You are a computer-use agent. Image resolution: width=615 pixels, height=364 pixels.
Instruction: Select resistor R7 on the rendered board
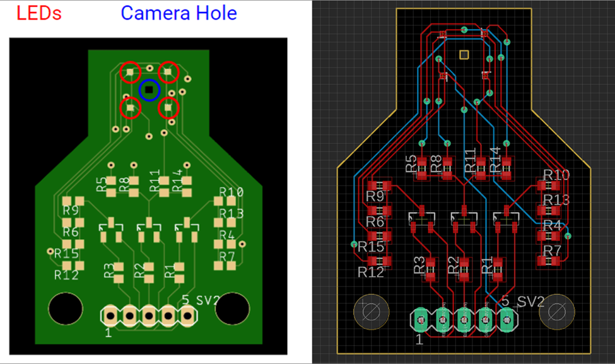click(x=224, y=255)
